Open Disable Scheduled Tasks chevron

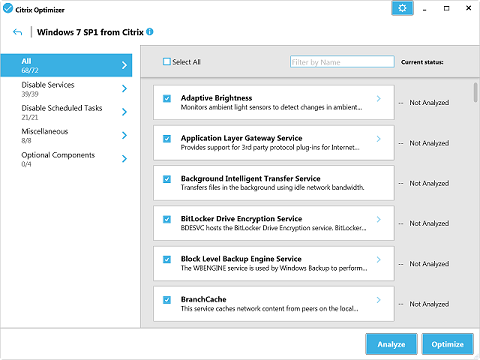coord(124,112)
